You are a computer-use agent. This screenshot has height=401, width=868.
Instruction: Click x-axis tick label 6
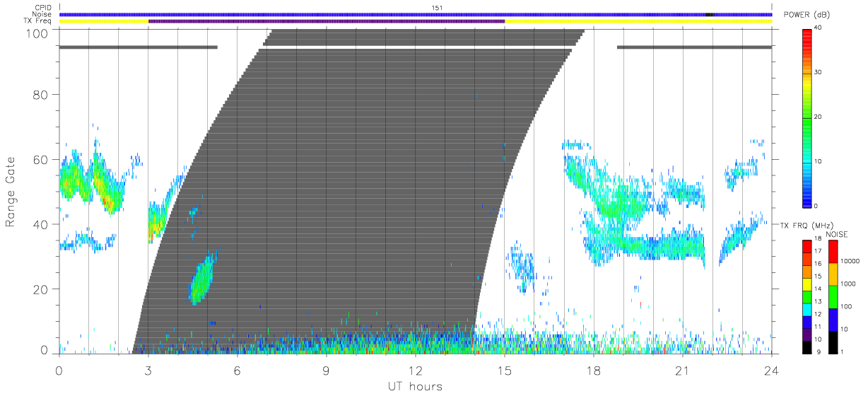[x=237, y=370]
